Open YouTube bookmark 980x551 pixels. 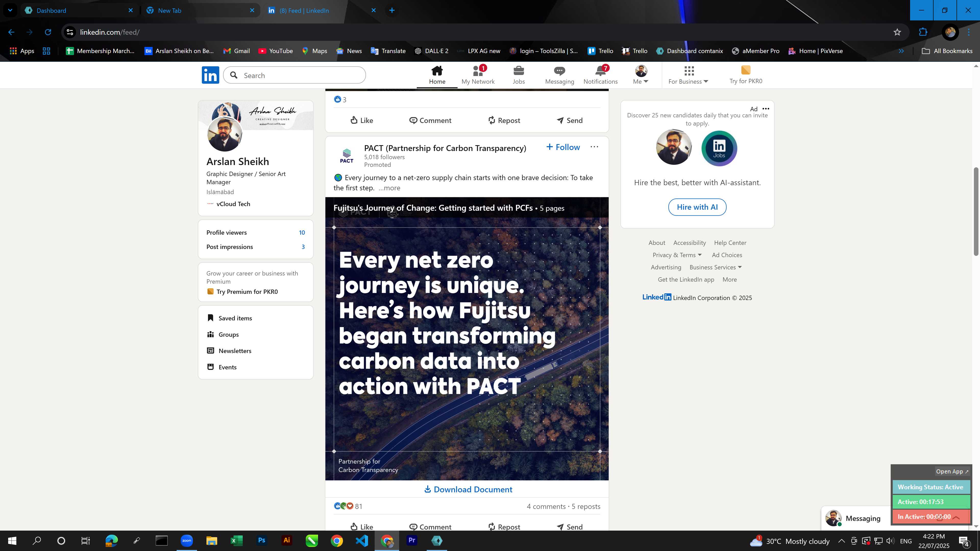(275, 51)
